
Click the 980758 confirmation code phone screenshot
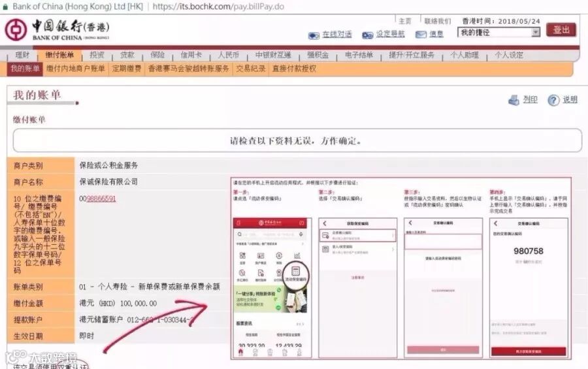[529, 287]
